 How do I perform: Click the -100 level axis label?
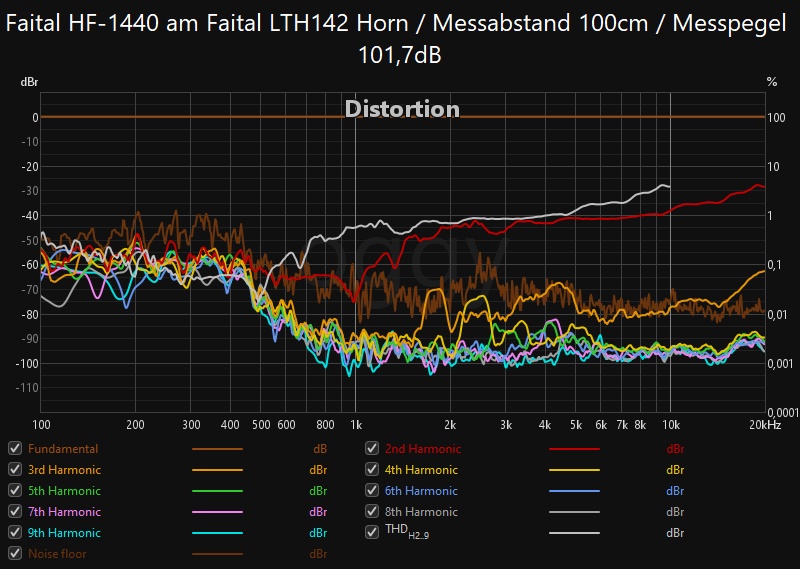point(27,363)
